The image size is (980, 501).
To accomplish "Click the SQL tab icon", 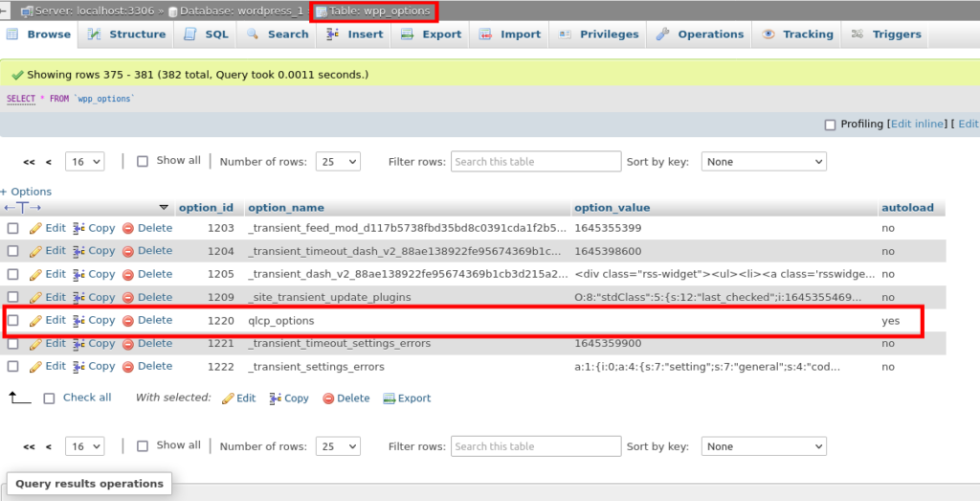I will [x=190, y=34].
